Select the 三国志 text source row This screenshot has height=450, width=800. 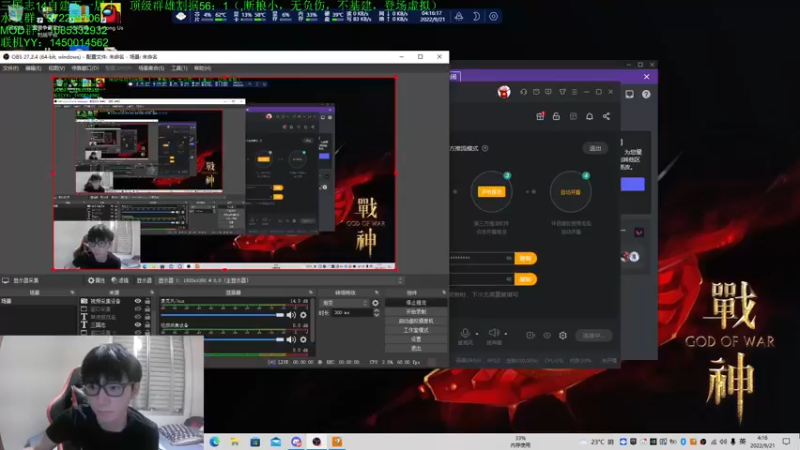117,324
